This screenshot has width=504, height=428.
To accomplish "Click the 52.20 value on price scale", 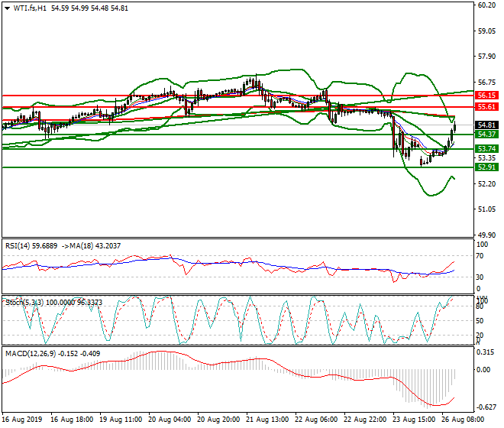I will click(x=486, y=183).
